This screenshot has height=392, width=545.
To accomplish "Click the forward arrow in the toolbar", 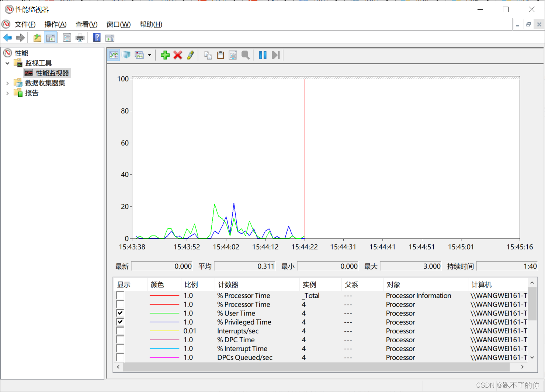I will [20, 38].
